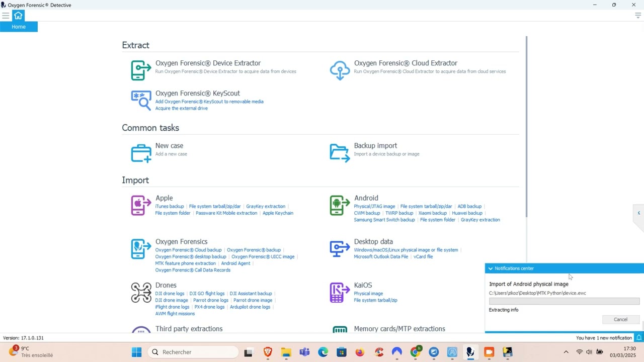Screen dimensions: 644x362
Task: Import a vCard file
Action: (x=423, y=256)
